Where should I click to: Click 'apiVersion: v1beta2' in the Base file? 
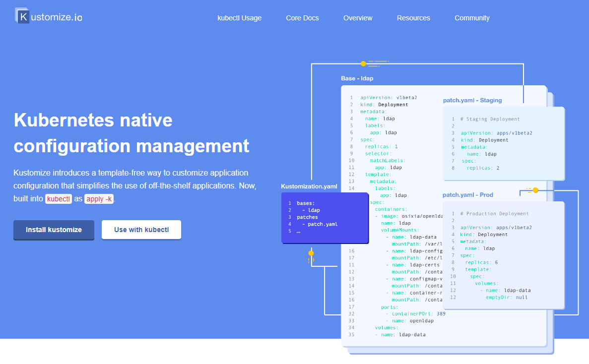(x=389, y=98)
